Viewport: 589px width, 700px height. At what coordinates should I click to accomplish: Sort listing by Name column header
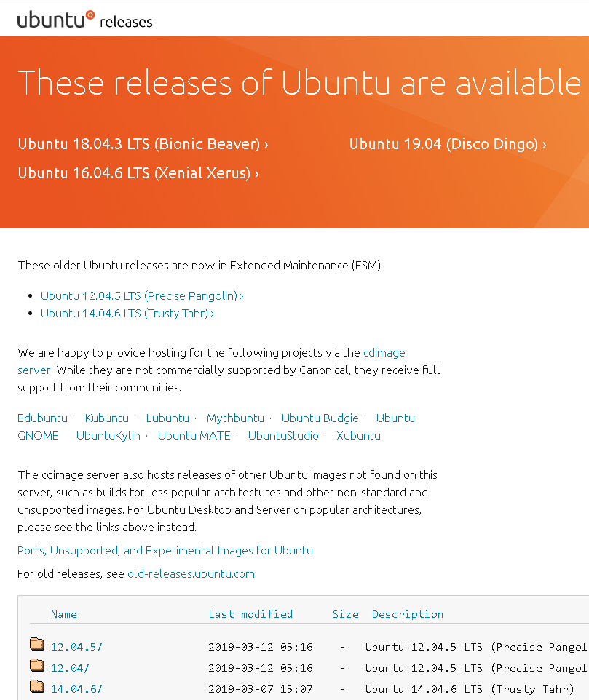tap(64, 614)
